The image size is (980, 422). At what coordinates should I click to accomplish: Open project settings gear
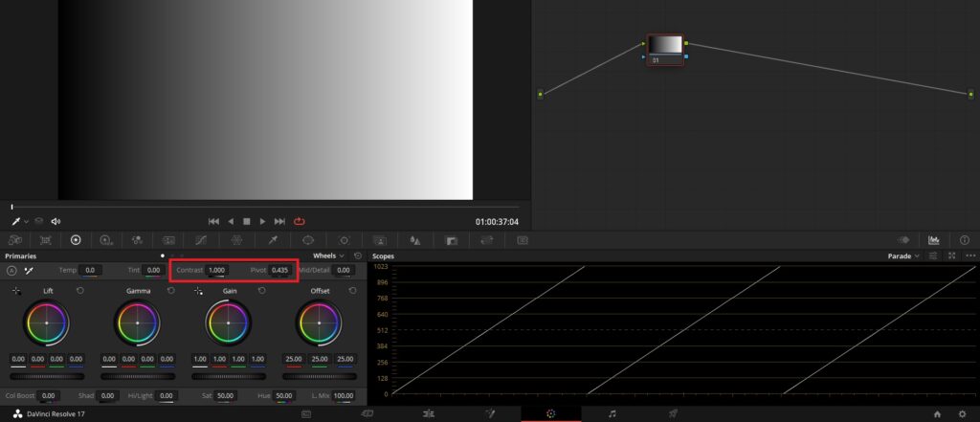[x=962, y=414]
